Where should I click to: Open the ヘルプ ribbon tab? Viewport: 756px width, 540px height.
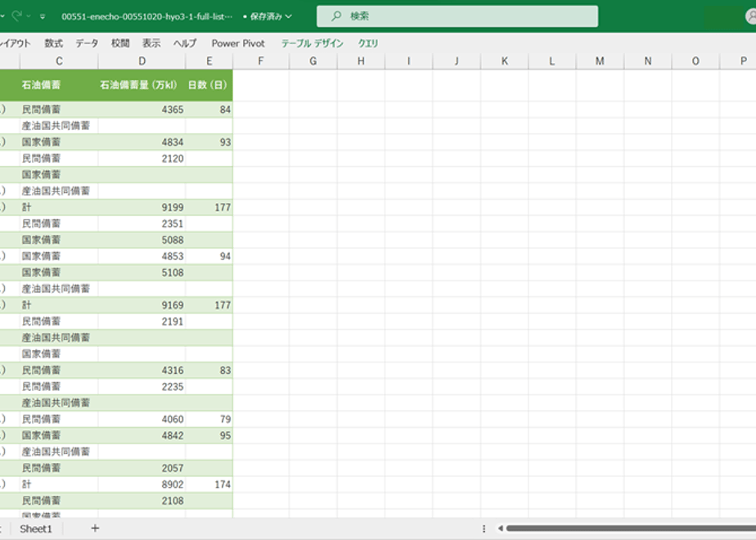185,43
